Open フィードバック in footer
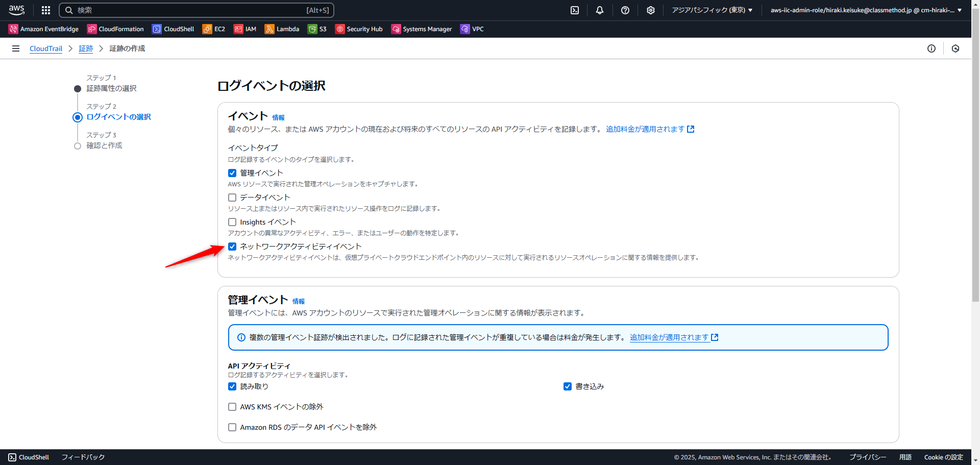980x465 pixels. coord(83,457)
